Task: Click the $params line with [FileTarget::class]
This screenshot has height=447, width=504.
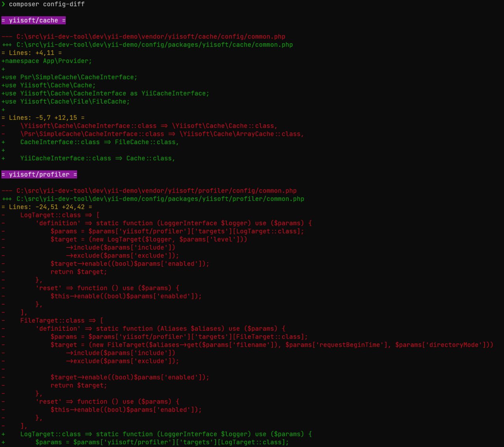Action: pos(155,337)
